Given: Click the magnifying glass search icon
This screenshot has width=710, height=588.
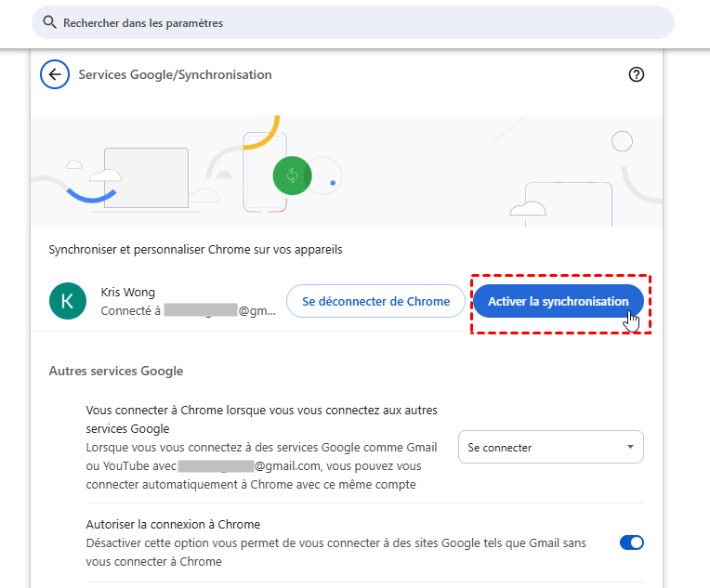Looking at the screenshot, I should tap(48, 22).
